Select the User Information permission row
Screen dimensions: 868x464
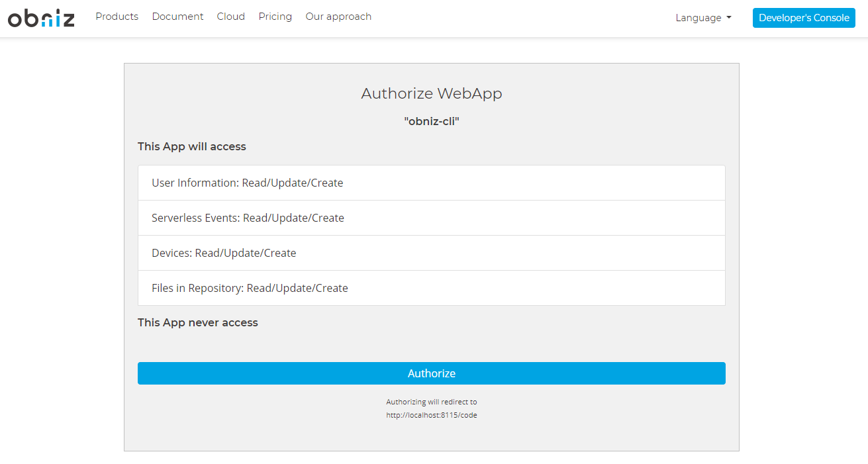431,183
